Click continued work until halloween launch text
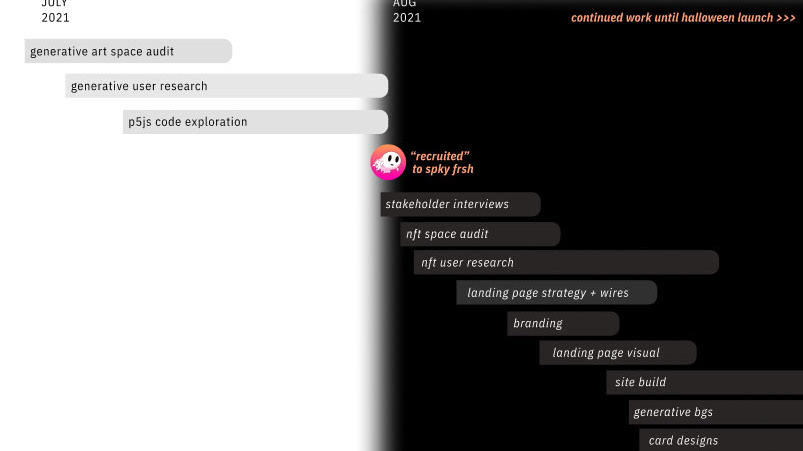The image size is (803, 451). point(672,18)
